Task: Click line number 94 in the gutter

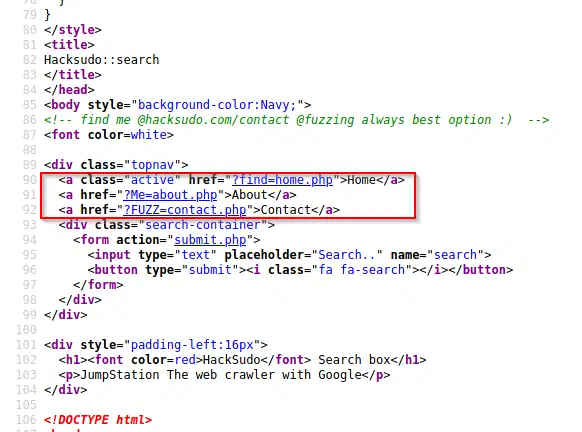Action: (30, 240)
